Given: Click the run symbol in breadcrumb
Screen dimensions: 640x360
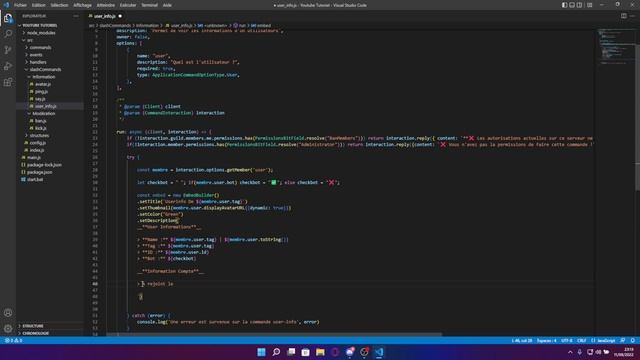Looking at the screenshot, I should (240, 25).
